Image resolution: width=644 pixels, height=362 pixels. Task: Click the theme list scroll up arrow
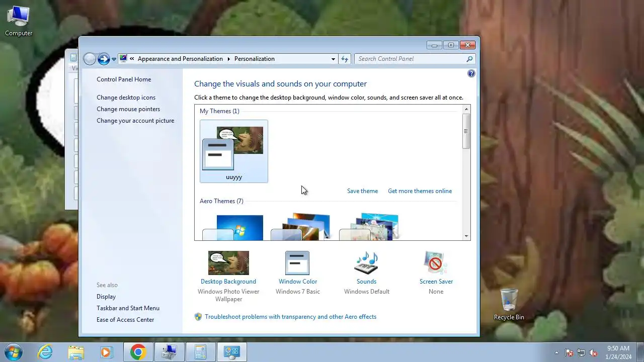tap(466, 109)
